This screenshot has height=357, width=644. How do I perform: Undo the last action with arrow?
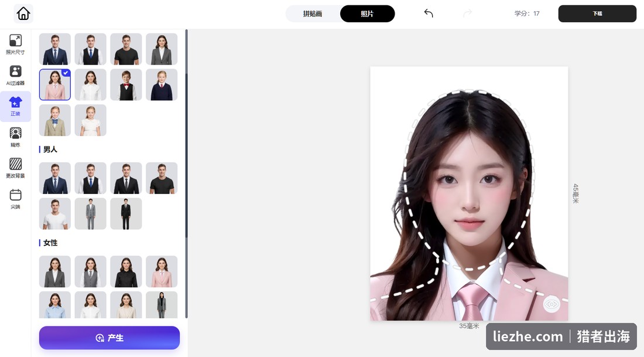coord(429,13)
